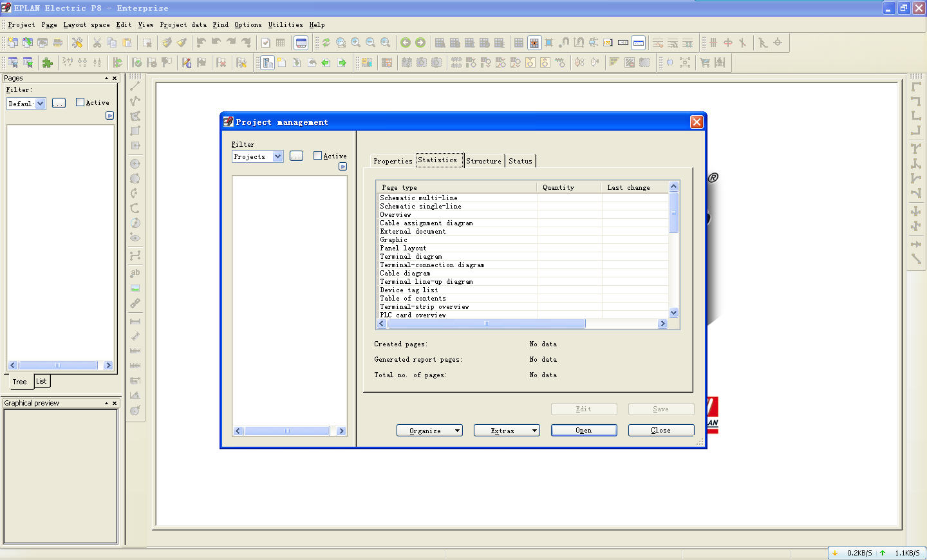Open the Utilities menu
This screenshot has height=560, width=927.
(x=285, y=25)
